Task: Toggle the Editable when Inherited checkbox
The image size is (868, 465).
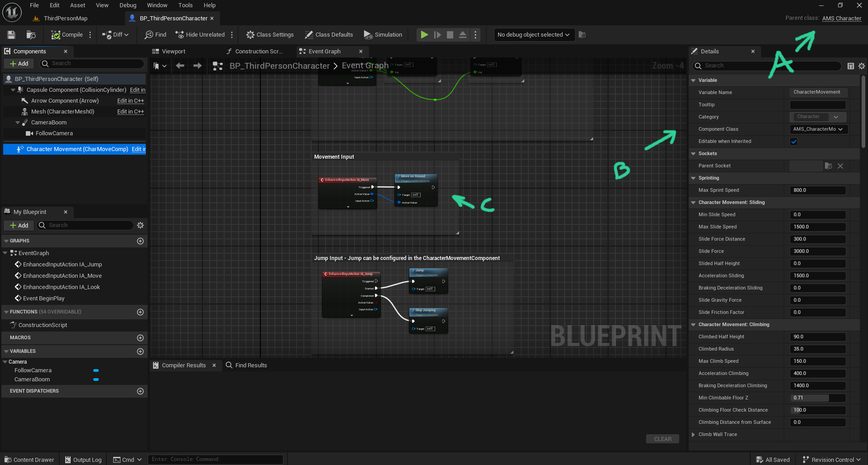Action: (794, 142)
